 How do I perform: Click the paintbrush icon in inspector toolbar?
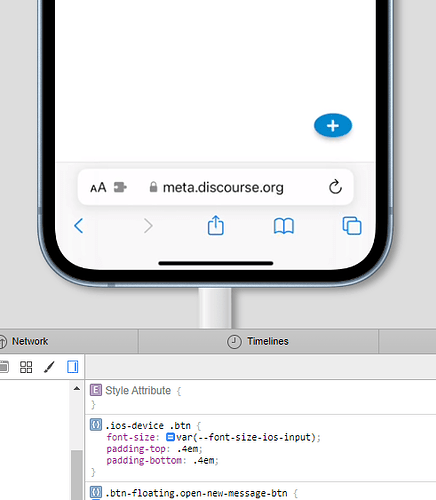49,367
